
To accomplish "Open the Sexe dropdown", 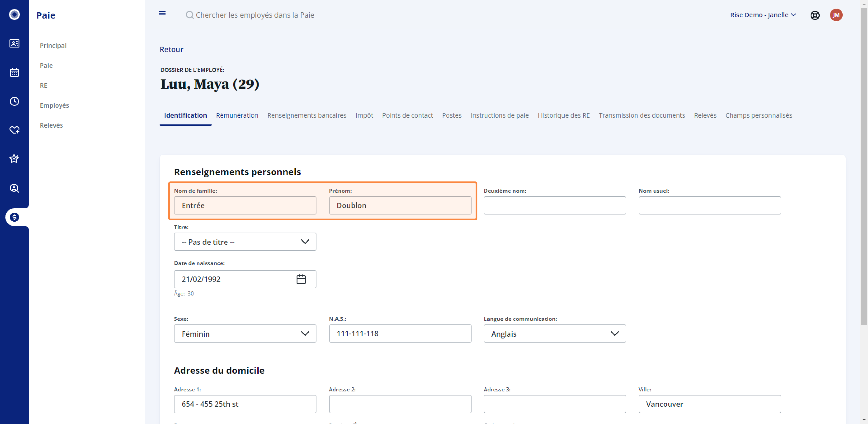I will (245, 333).
